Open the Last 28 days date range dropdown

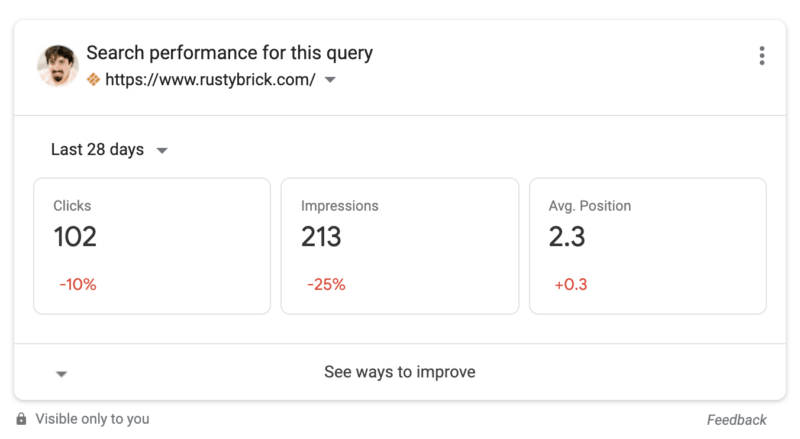[x=109, y=150]
